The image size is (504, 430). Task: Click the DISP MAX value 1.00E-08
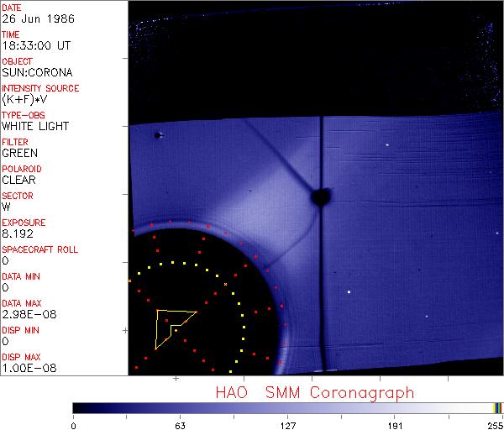click(25, 368)
